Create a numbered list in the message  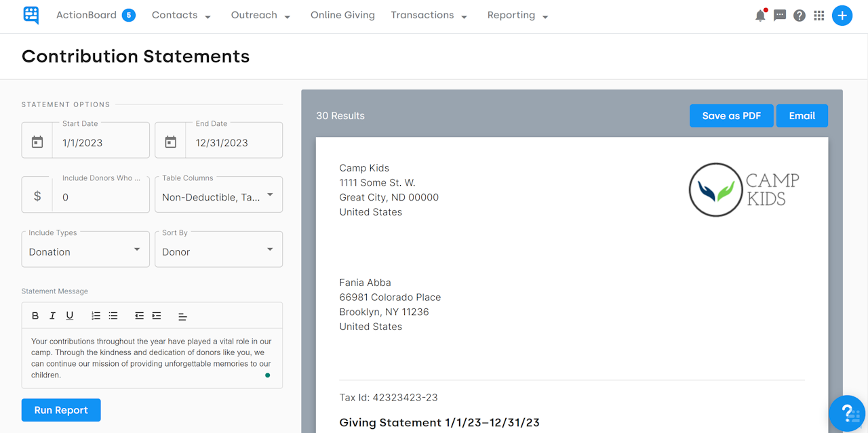tap(96, 315)
